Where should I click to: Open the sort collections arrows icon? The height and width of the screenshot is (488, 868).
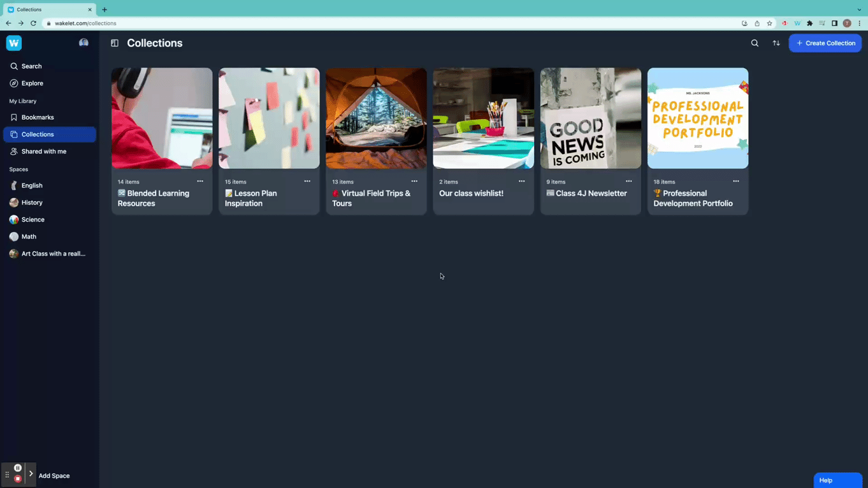point(776,43)
